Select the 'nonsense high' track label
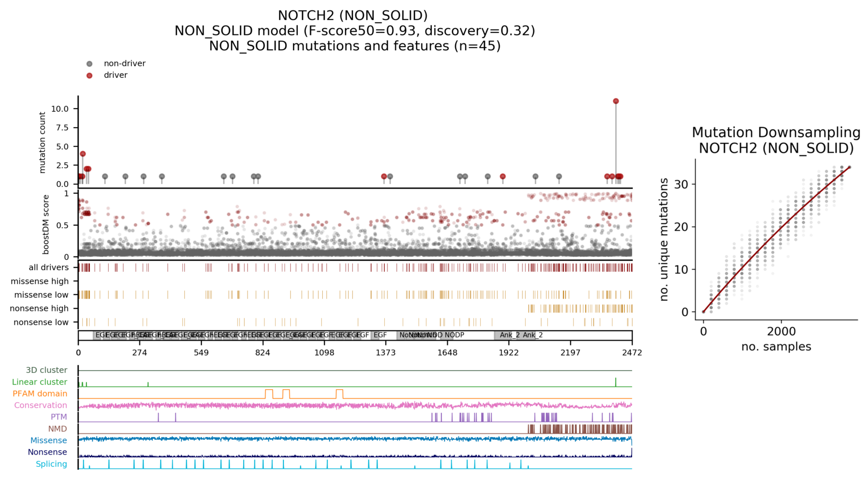The height and width of the screenshot is (480, 868). click(39, 308)
